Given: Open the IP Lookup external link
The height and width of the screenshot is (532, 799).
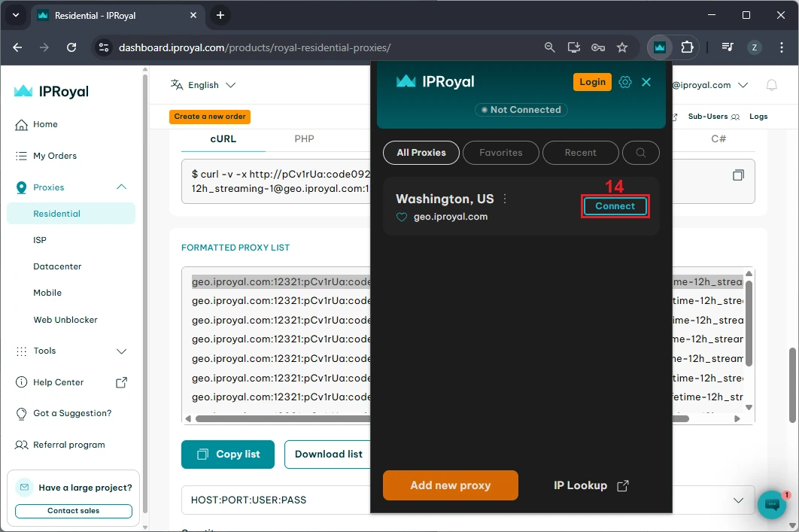Looking at the screenshot, I should (591, 485).
